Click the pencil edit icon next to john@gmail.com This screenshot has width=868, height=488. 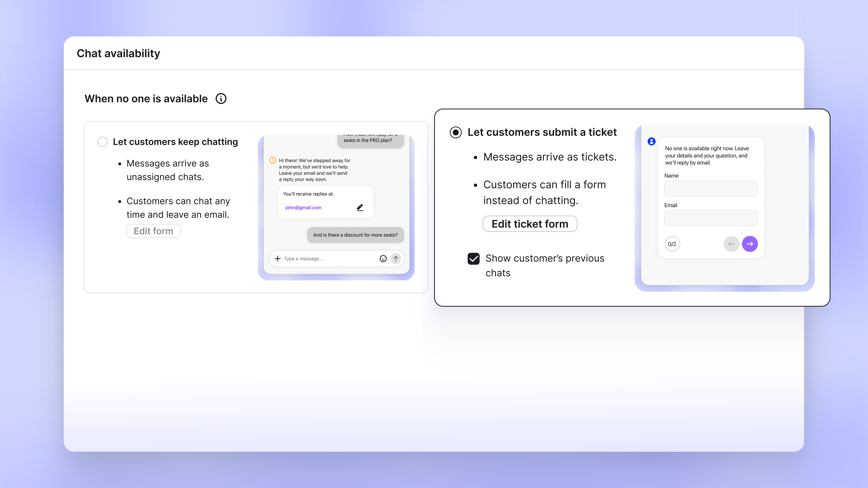click(360, 208)
